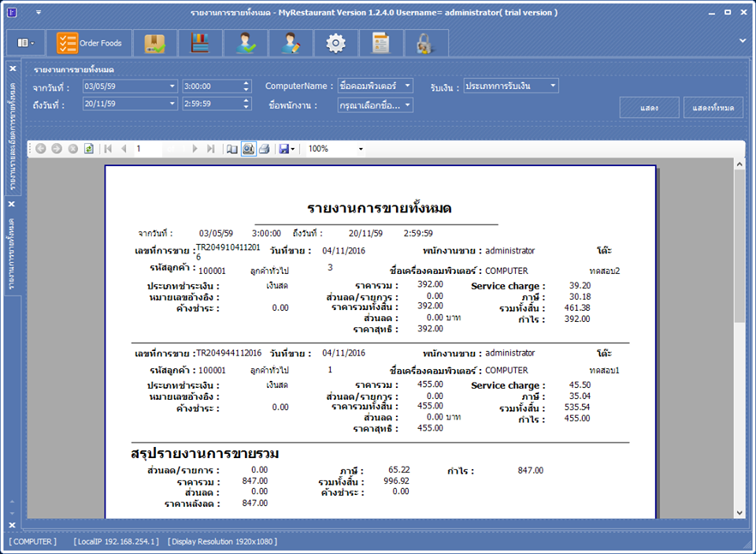756x554 pixels.
Task: Click the customer code under TR204944112016
Action: pyautogui.click(x=212, y=371)
